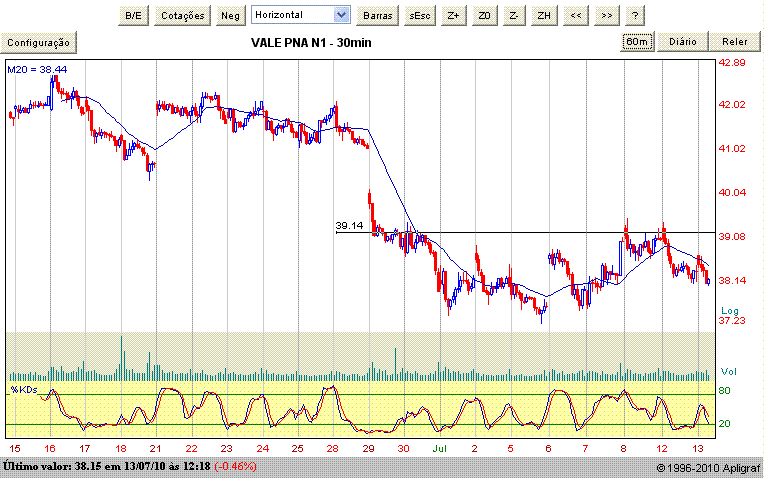This screenshot has width=764, height=478.
Task: Switch to Diário daily timeframe
Action: 683,42
